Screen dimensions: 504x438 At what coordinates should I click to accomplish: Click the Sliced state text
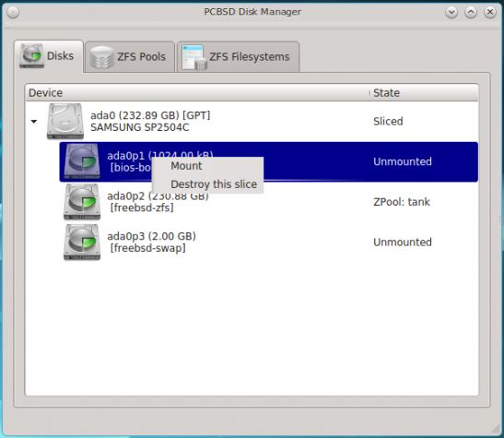[388, 121]
